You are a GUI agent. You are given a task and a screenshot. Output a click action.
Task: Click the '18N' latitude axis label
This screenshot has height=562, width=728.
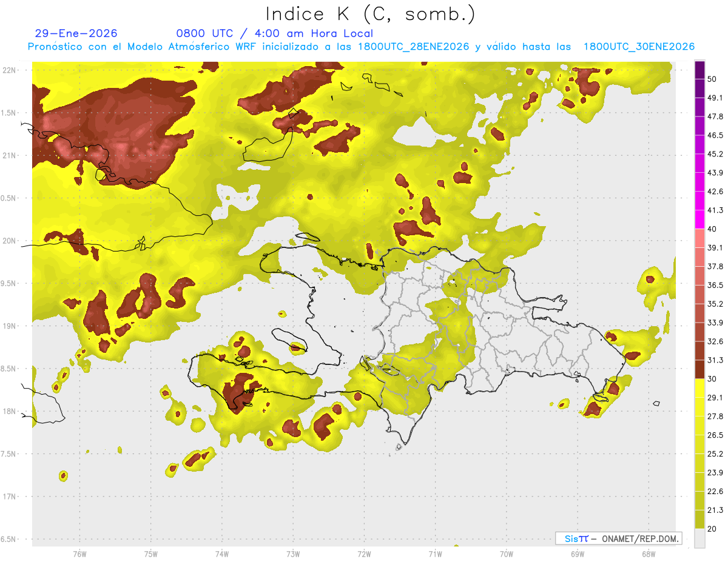10,412
